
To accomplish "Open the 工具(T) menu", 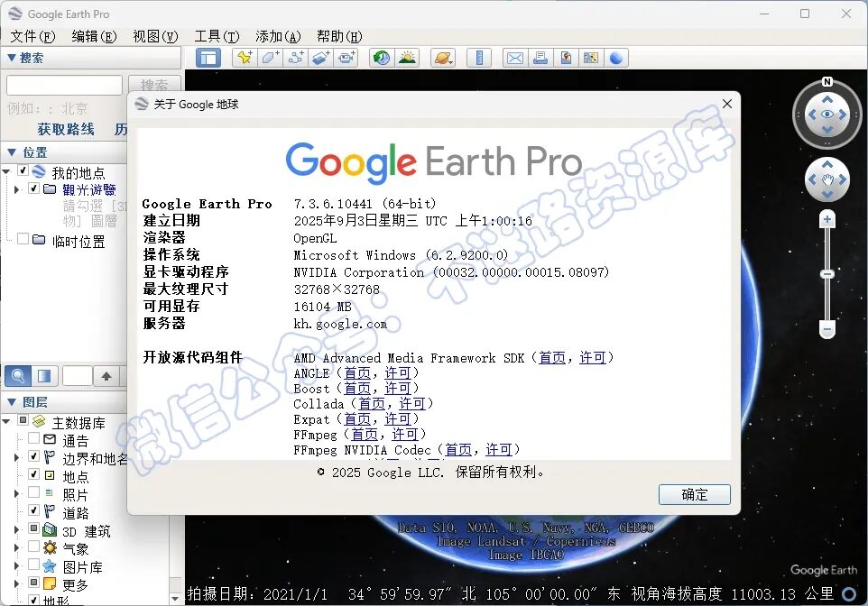I will 217,37.
